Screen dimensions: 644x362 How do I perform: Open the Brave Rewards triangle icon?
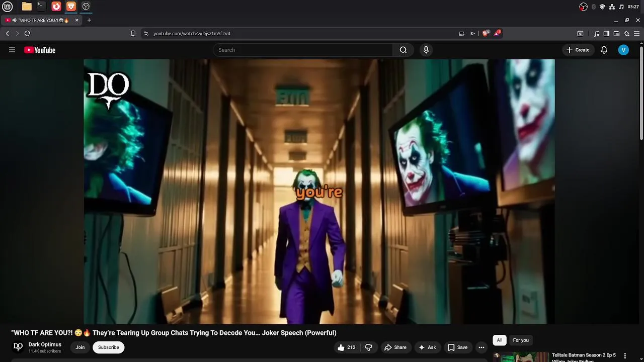point(497,33)
